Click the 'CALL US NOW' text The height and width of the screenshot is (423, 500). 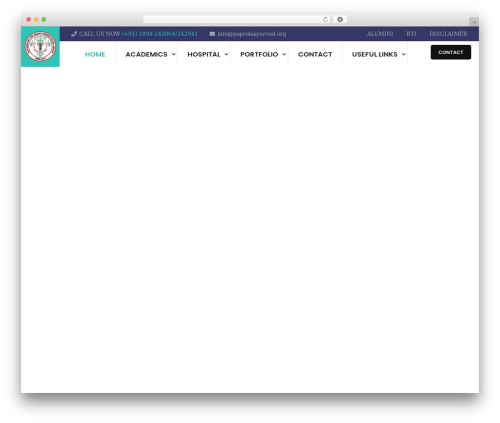pyautogui.click(x=99, y=34)
